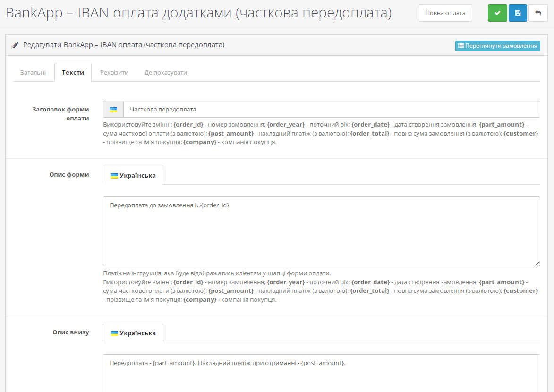The width and height of the screenshot is (554, 392).
Task: Click the back arrow button
Action: (538, 13)
